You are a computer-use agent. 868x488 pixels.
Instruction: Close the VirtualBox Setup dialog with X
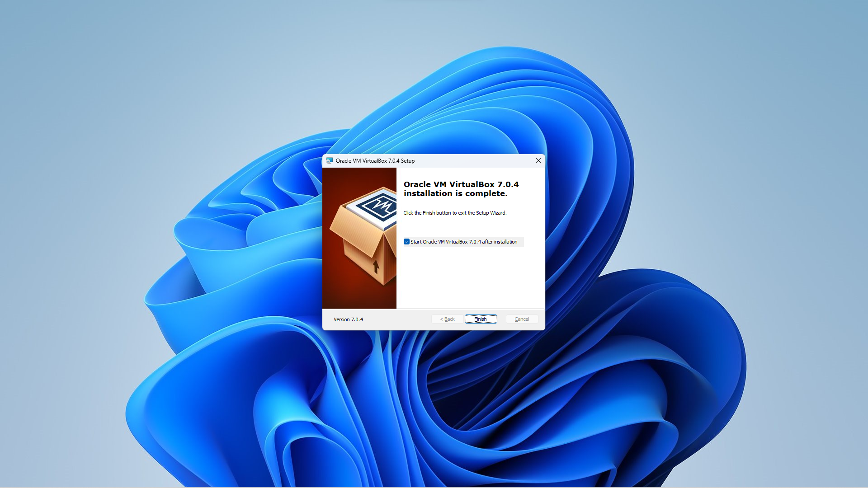pos(538,160)
